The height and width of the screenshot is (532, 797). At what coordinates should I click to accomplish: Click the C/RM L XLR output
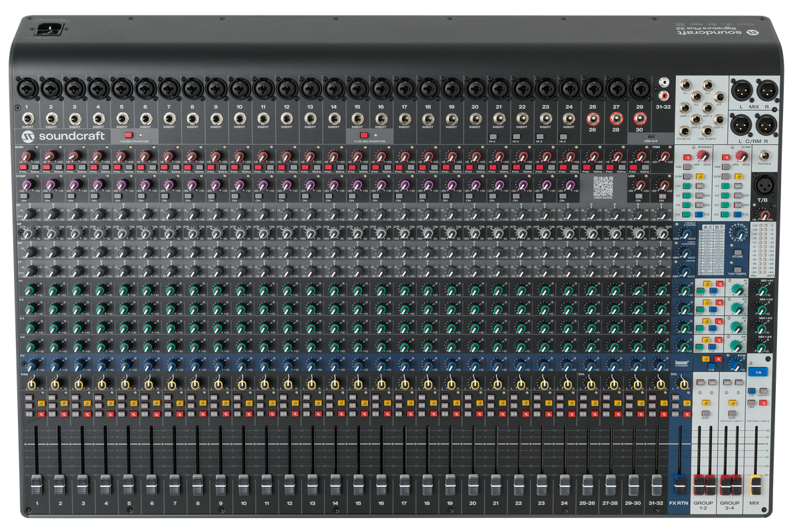pyautogui.click(x=741, y=125)
